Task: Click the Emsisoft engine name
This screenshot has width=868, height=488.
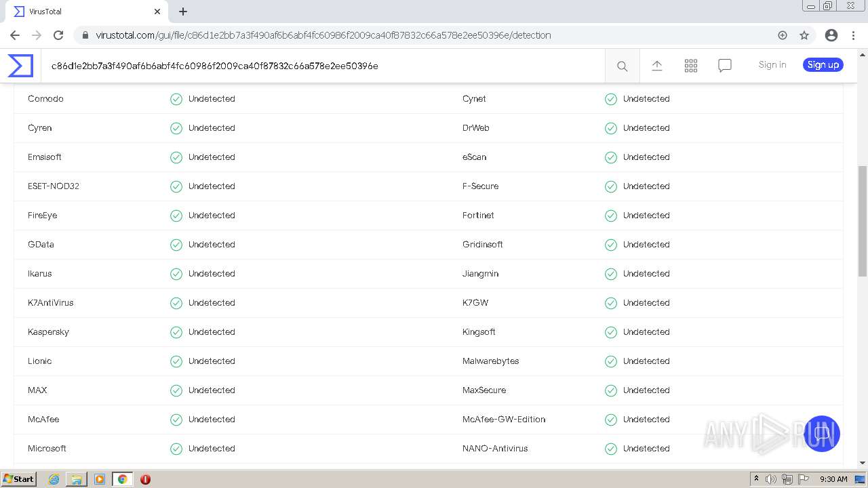Action: click(x=45, y=157)
